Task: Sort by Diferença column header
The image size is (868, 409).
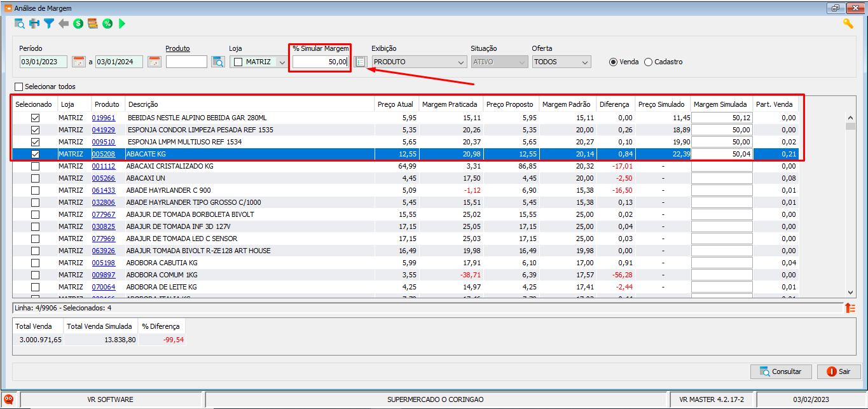Action: coord(615,104)
